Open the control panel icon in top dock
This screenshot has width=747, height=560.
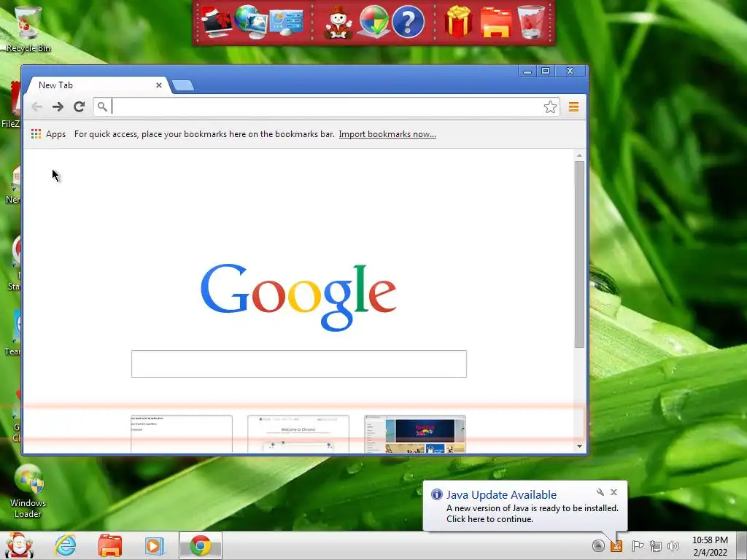pos(286,23)
